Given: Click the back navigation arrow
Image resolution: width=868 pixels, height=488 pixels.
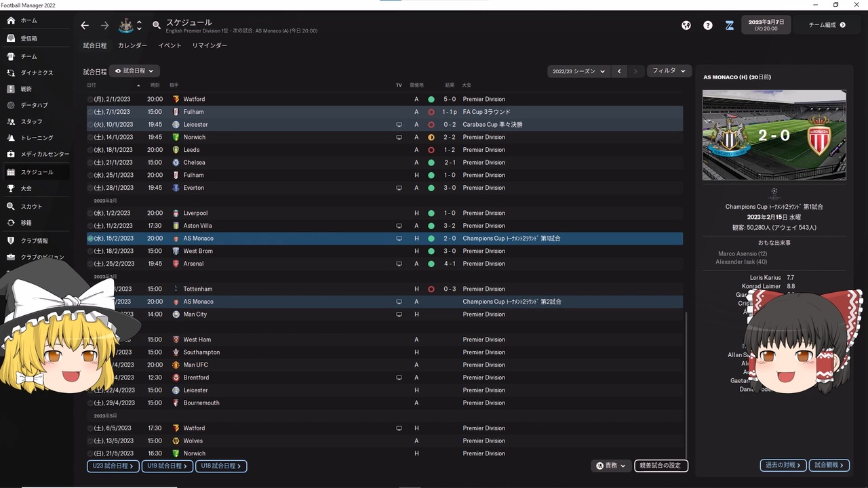Looking at the screenshot, I should tap(85, 25).
